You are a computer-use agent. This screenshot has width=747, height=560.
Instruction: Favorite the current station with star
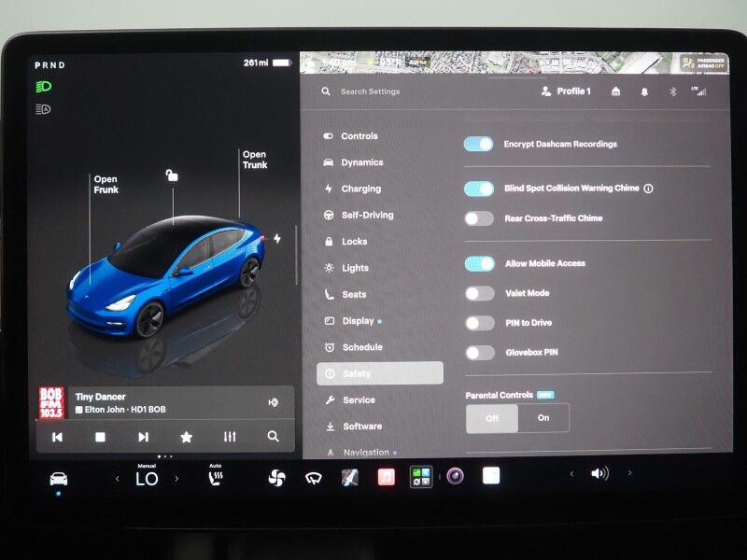click(186, 437)
